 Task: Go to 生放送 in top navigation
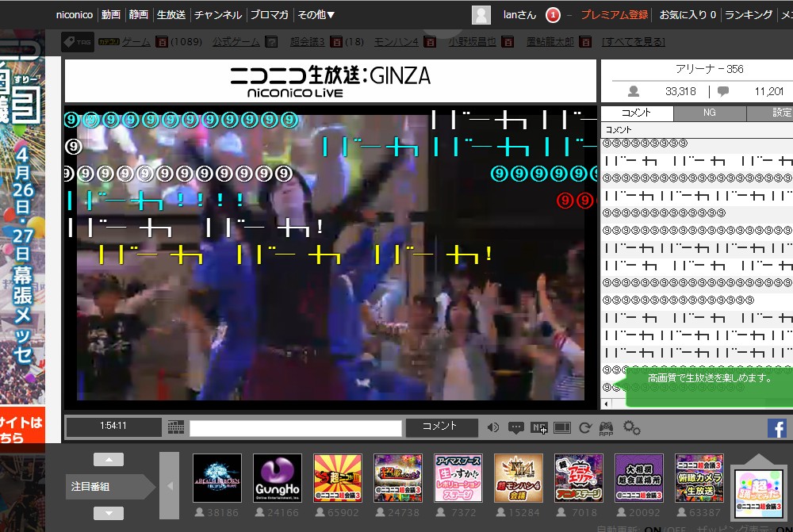click(171, 14)
